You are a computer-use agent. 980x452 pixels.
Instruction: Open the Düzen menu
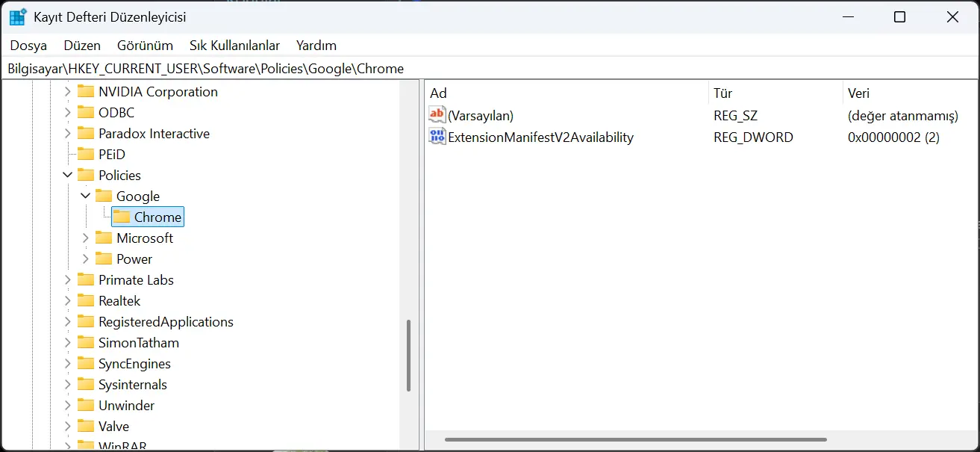click(82, 46)
